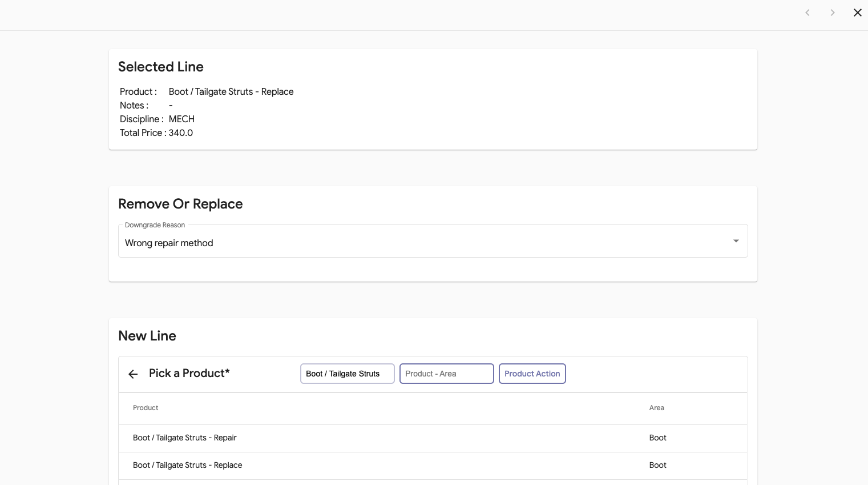Click the Remove Or Replace heading
The image size is (868, 485).
click(x=180, y=204)
